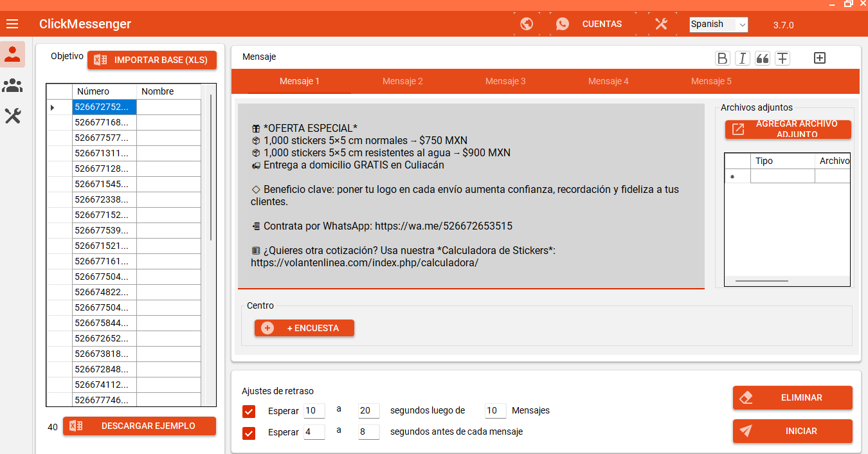Click IMPORTAR BASE (XLS) button
Image resolution: width=868 pixels, height=454 pixels.
click(152, 60)
